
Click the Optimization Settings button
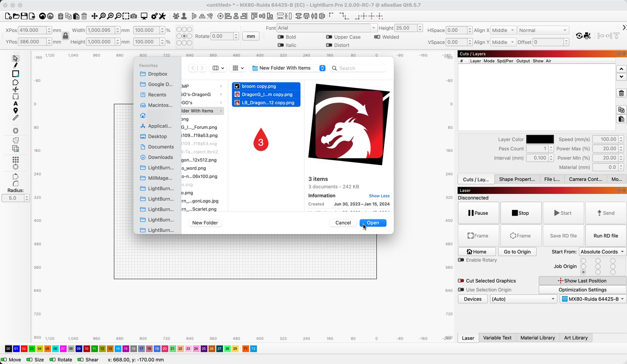click(x=582, y=290)
